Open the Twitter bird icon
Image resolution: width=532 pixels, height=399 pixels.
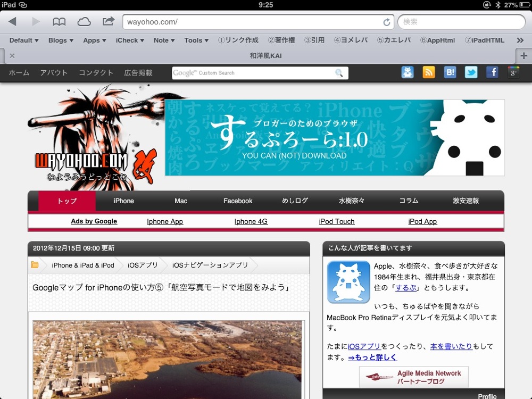point(471,72)
